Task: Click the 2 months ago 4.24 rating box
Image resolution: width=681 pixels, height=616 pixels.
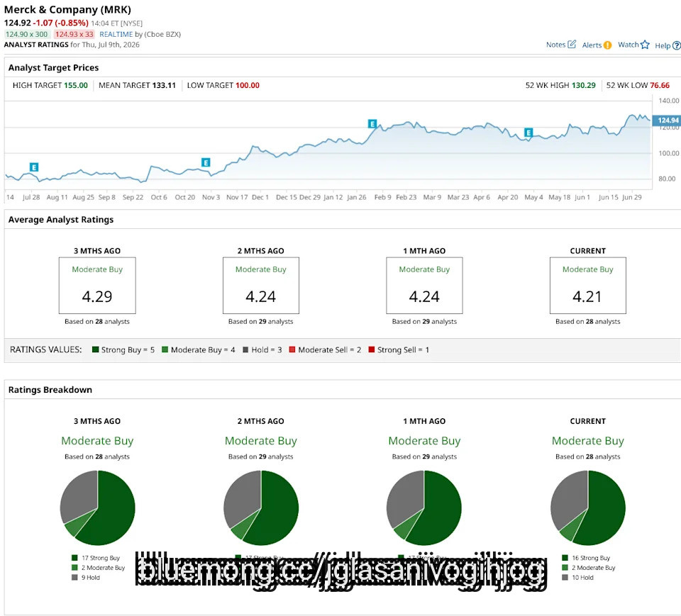Action: (261, 285)
